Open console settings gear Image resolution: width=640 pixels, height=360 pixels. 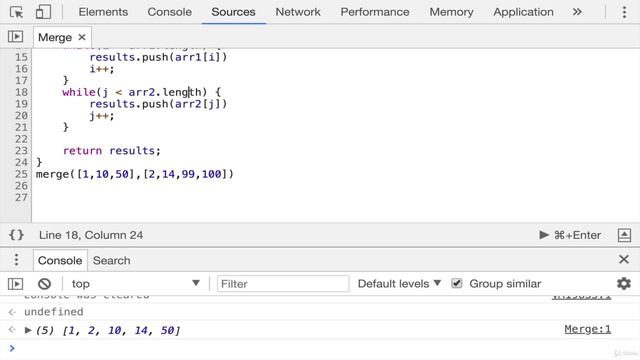(x=624, y=283)
